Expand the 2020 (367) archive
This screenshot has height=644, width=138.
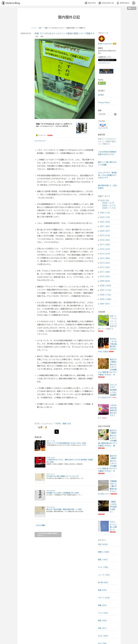point(99,231)
